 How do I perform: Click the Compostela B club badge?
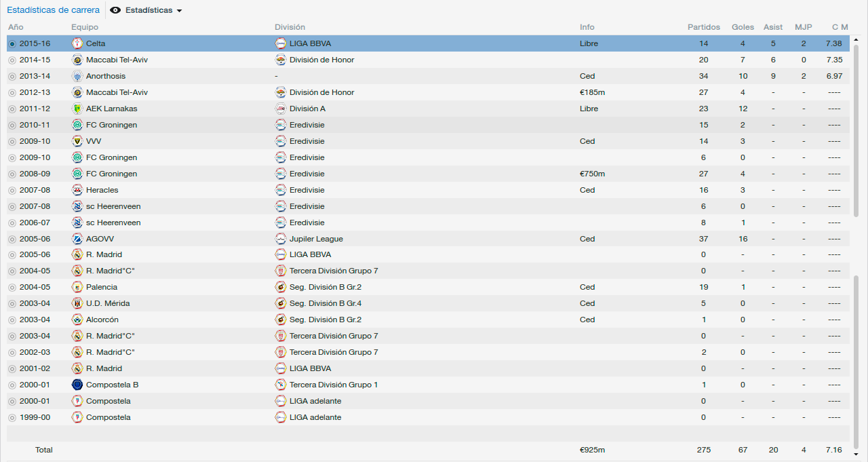pyautogui.click(x=77, y=385)
